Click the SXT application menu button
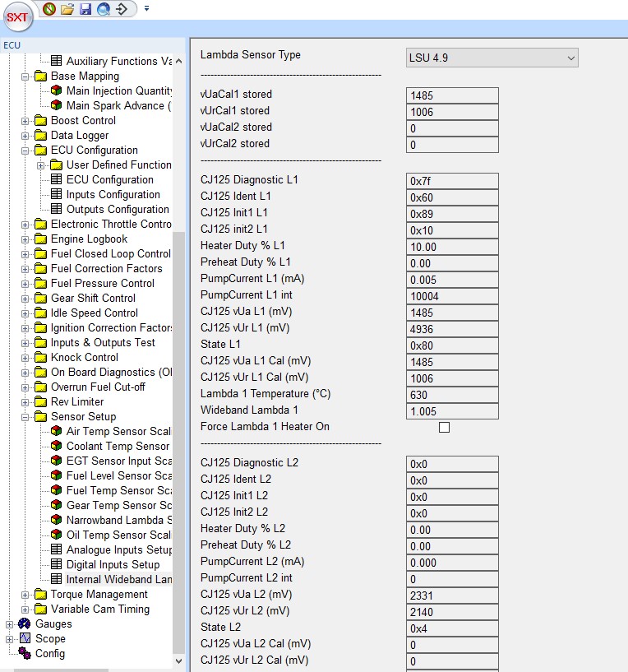 [18, 18]
